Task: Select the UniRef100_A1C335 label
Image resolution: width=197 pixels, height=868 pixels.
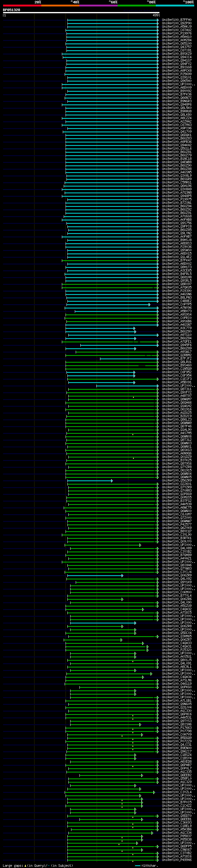Action: (176, 772)
